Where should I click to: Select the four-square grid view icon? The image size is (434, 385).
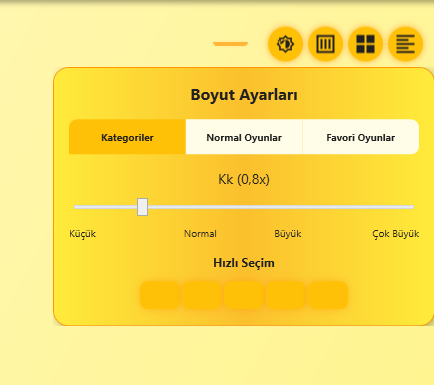(x=365, y=44)
